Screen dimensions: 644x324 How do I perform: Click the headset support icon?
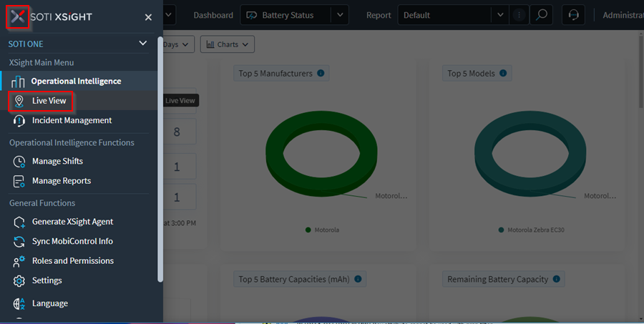573,15
